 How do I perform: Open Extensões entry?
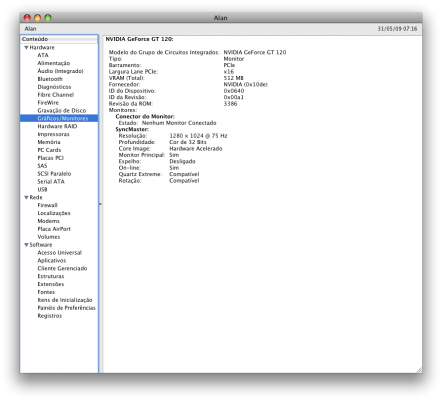(51, 284)
